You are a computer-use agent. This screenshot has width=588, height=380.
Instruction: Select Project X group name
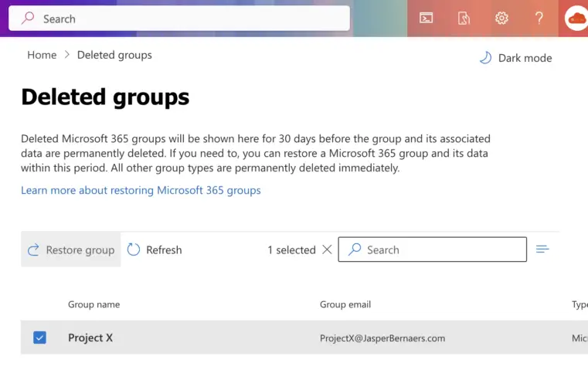coord(90,338)
